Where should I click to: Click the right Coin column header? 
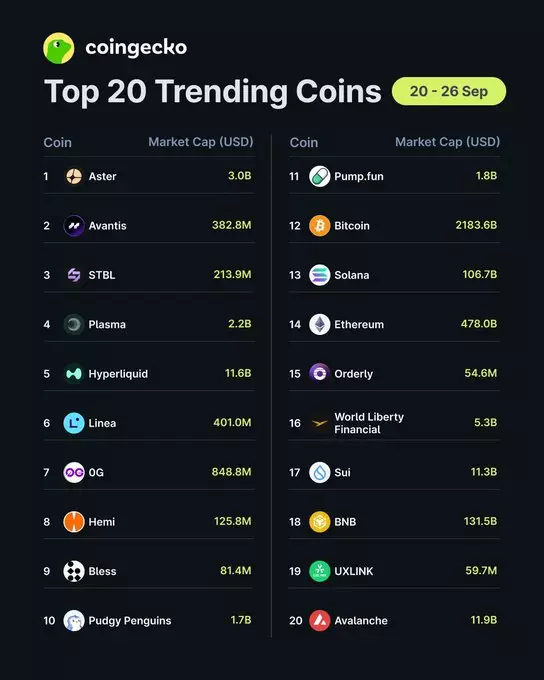pyautogui.click(x=304, y=143)
